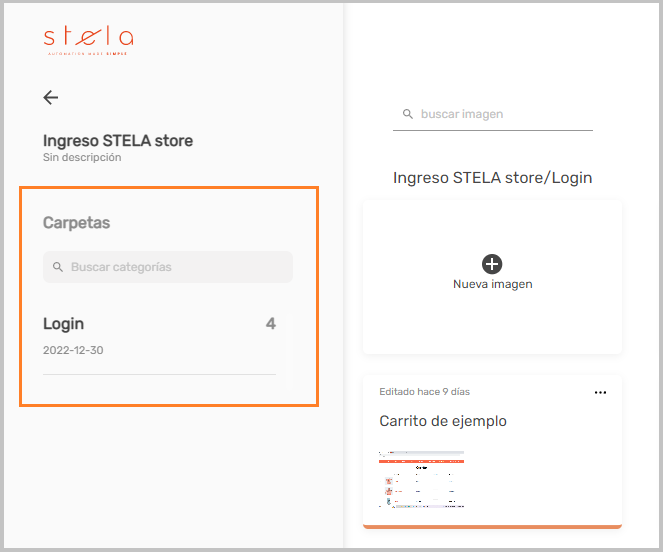Click the Sin descripción text

82,157
